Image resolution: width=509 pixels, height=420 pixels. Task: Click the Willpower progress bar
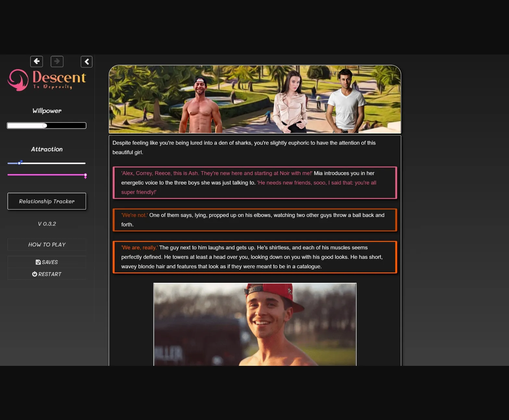coord(47,126)
